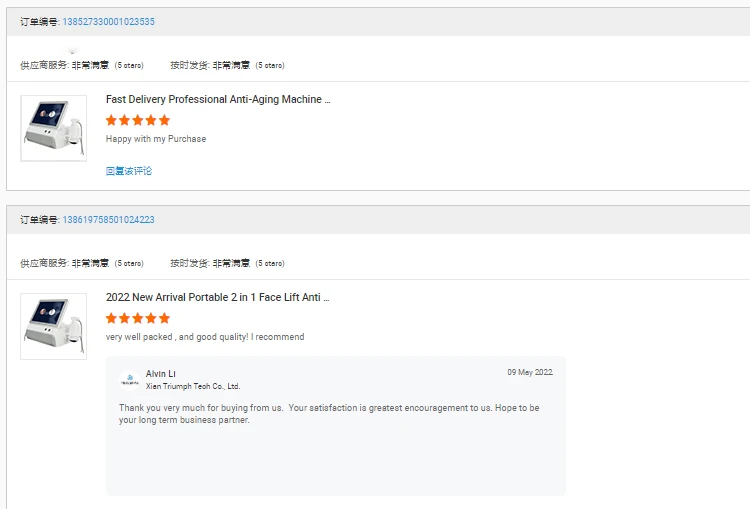Open 'Fast Delivery Professional Anti-Aging Machine' title
The width and height of the screenshot is (750, 531).
(x=217, y=100)
